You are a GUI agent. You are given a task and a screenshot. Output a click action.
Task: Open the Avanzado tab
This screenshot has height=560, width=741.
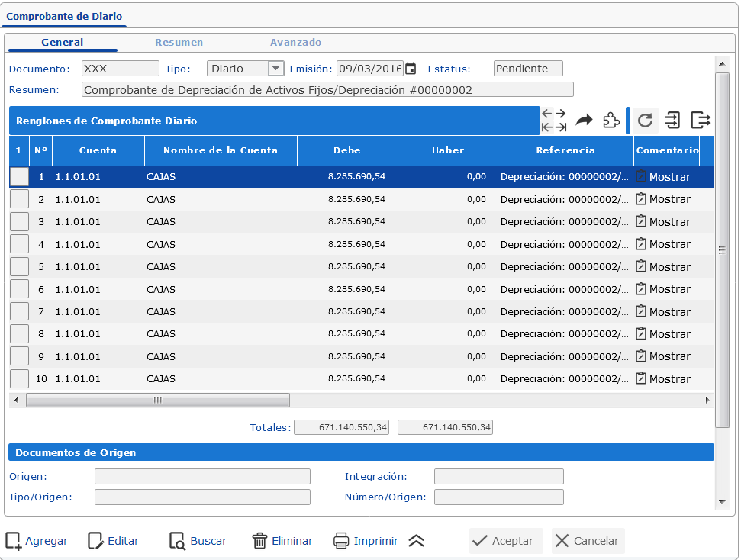(x=295, y=43)
